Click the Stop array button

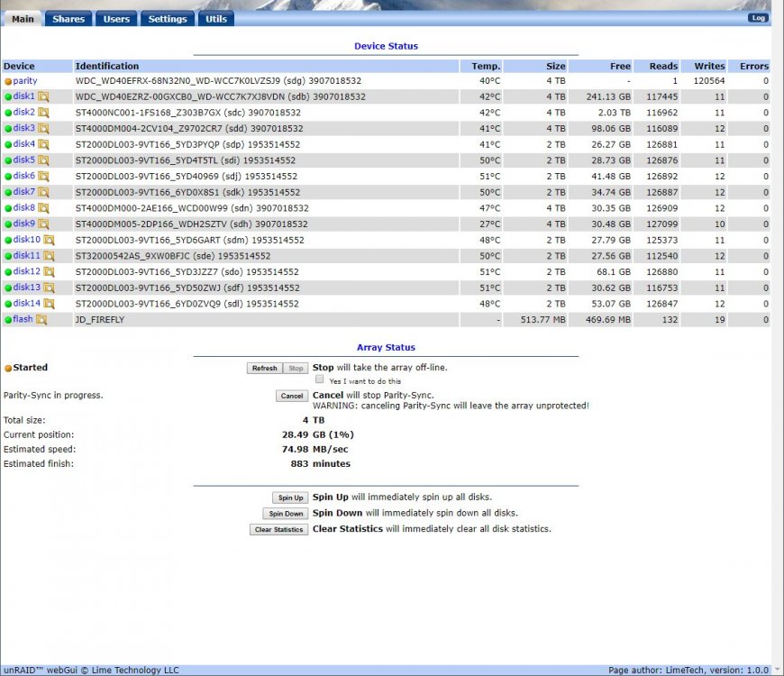coord(296,368)
